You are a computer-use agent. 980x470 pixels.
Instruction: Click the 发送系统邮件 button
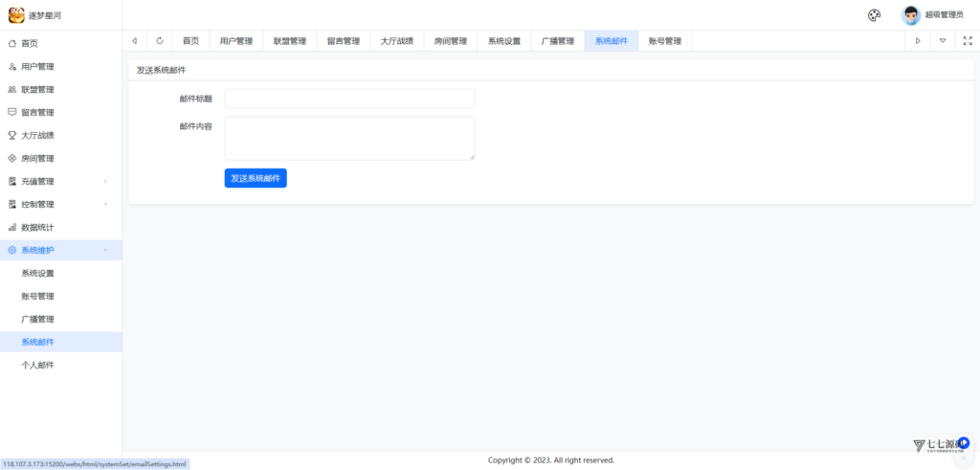pyautogui.click(x=256, y=178)
